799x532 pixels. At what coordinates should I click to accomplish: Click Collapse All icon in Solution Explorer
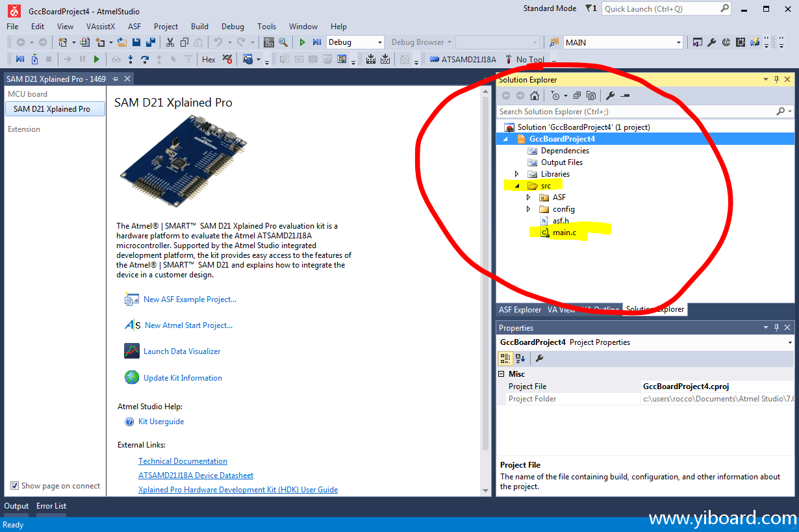[577, 95]
